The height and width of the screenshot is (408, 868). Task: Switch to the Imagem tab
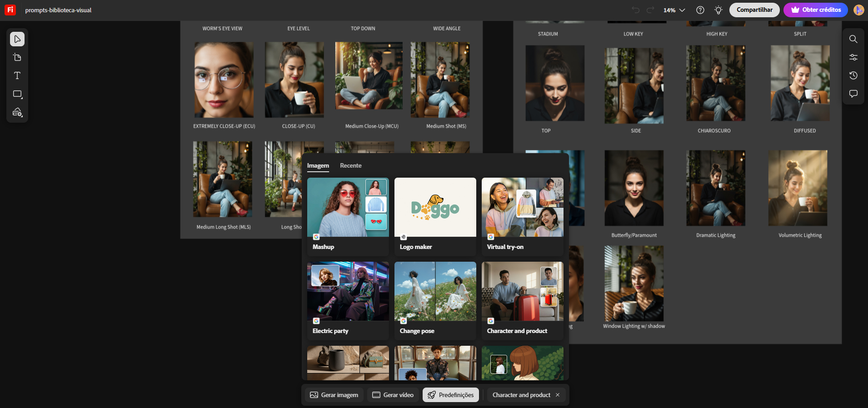[318, 165]
